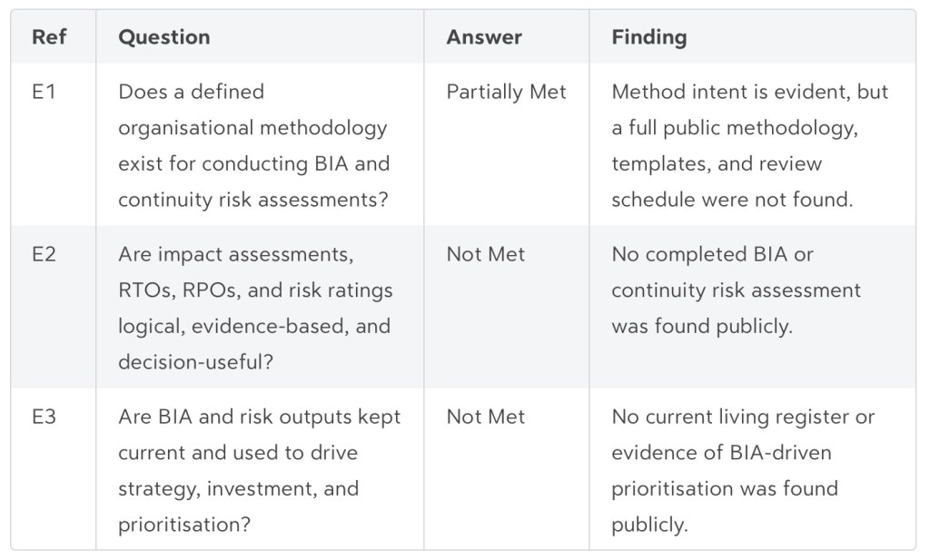Click the question about defined organisational methodology
The width and height of the screenshot is (930, 560).
tap(253, 145)
